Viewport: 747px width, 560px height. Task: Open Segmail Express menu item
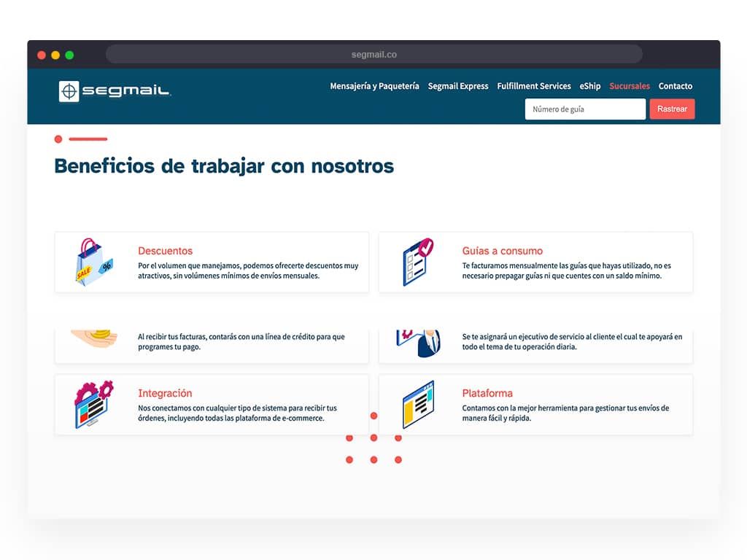(x=458, y=86)
